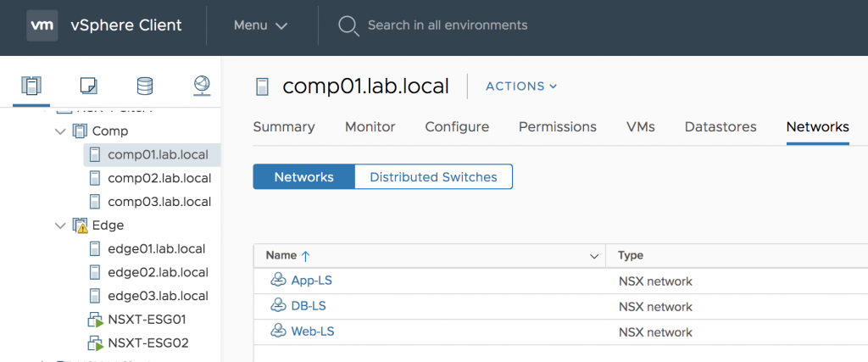This screenshot has width=868, height=362.
Task: Click the DB-LS network icon
Action: 277,306
